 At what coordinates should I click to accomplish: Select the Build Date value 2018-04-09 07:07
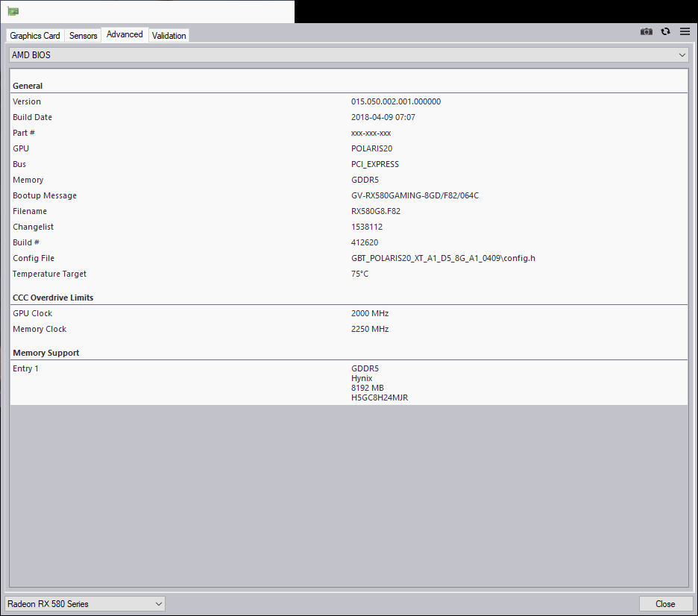[x=383, y=117]
